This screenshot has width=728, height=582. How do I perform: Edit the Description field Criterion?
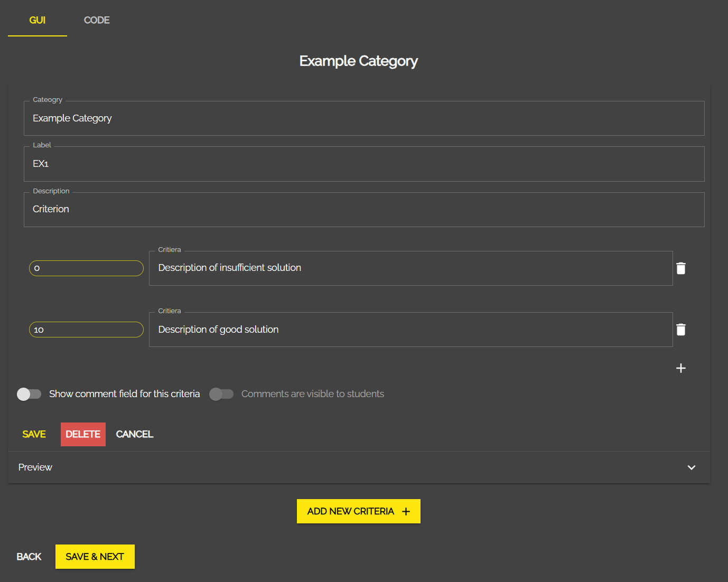click(364, 210)
